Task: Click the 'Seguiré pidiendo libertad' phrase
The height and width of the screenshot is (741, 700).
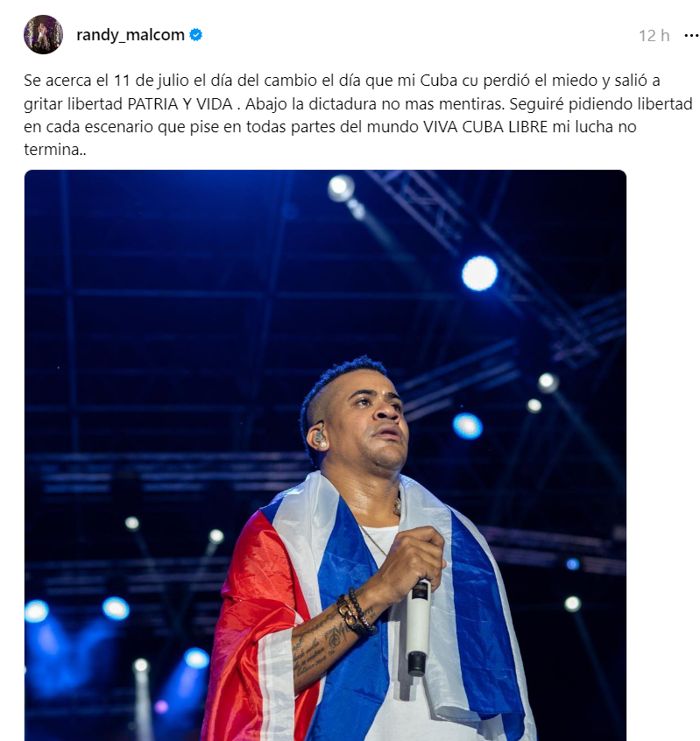Action: click(x=601, y=103)
